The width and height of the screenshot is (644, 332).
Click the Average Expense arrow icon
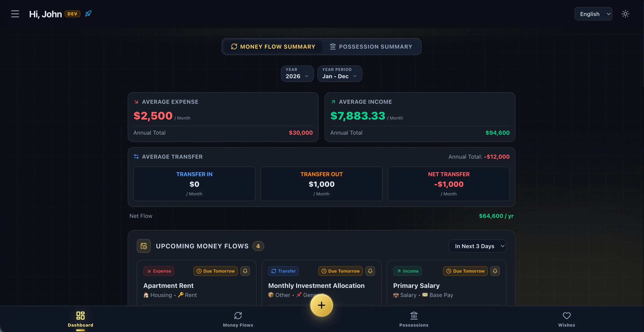pyautogui.click(x=136, y=102)
